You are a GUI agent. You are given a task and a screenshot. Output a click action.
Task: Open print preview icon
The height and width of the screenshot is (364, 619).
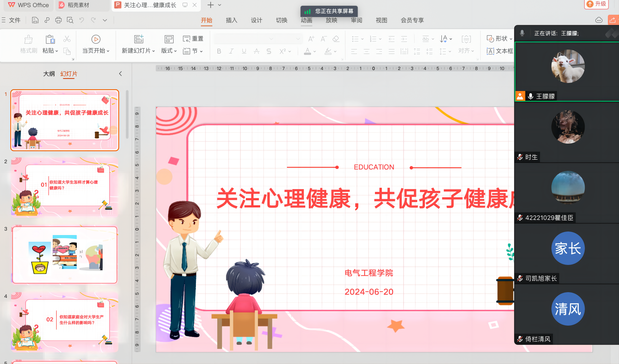point(70,20)
